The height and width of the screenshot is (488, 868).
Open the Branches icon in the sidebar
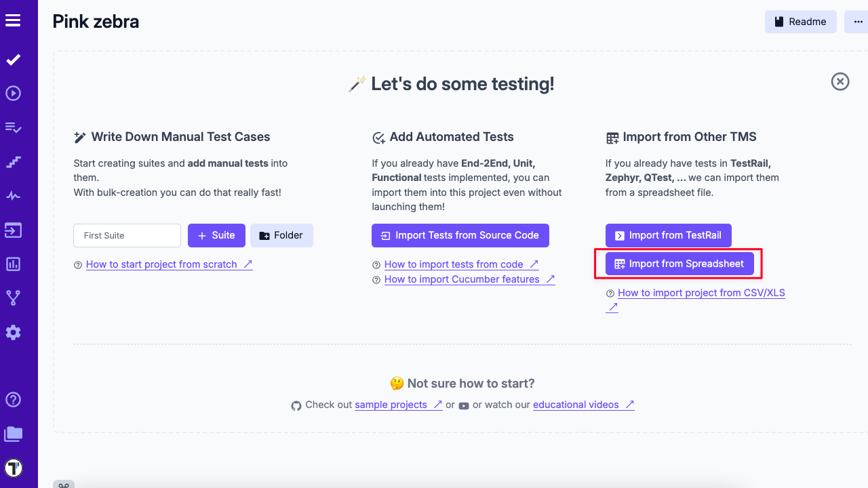13,298
